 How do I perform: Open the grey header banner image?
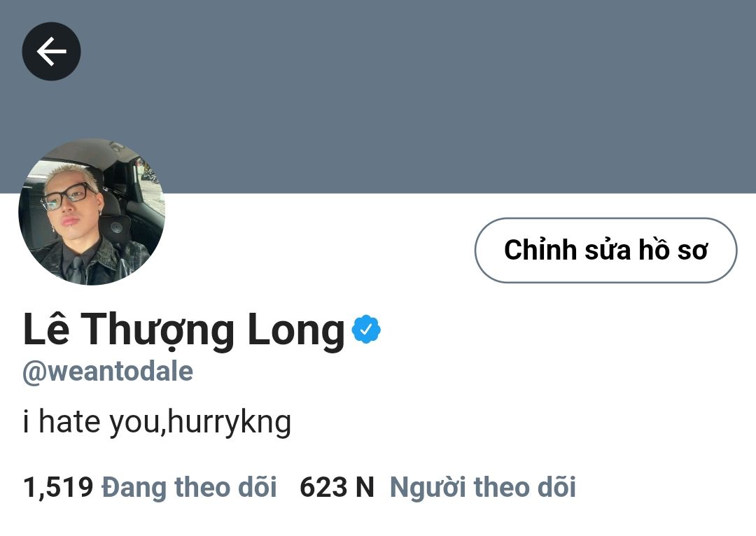click(378, 97)
